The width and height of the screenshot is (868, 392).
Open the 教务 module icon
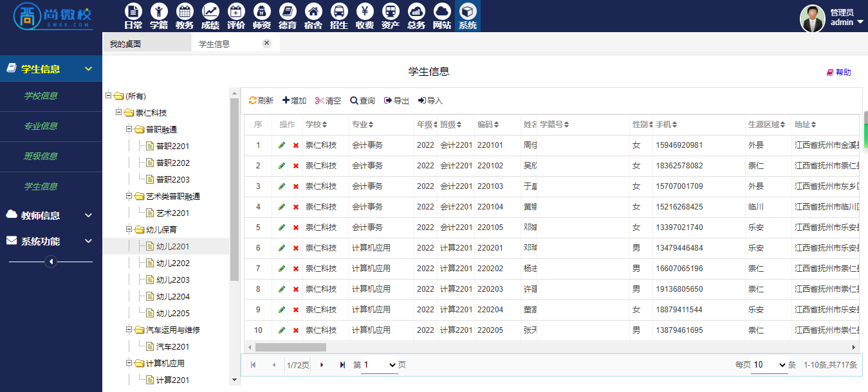click(185, 16)
